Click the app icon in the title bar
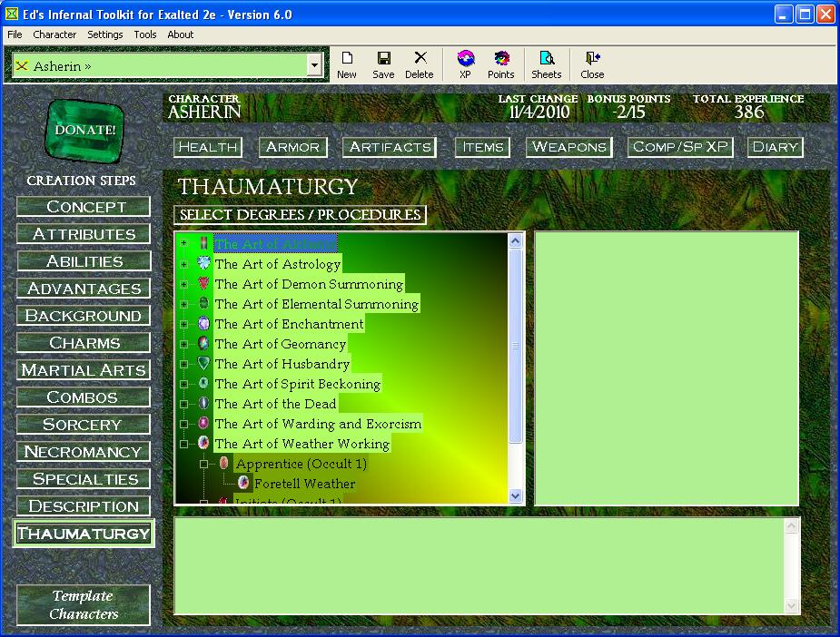 point(11,14)
